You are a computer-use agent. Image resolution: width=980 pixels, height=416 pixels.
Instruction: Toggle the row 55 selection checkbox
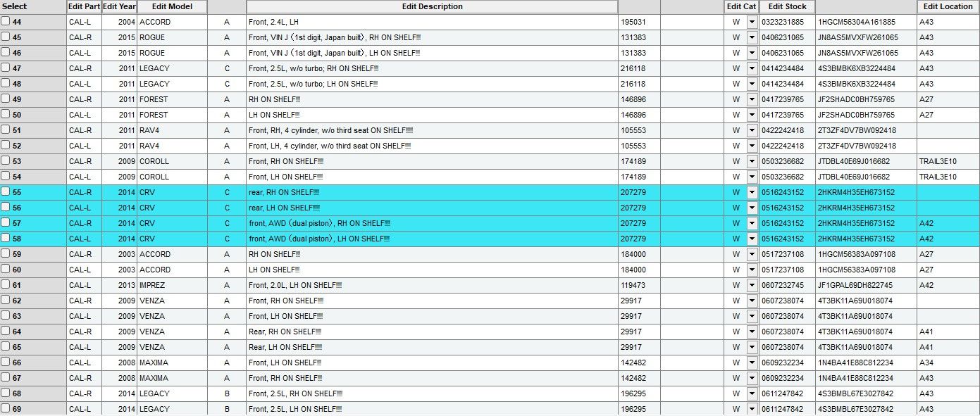(x=6, y=191)
